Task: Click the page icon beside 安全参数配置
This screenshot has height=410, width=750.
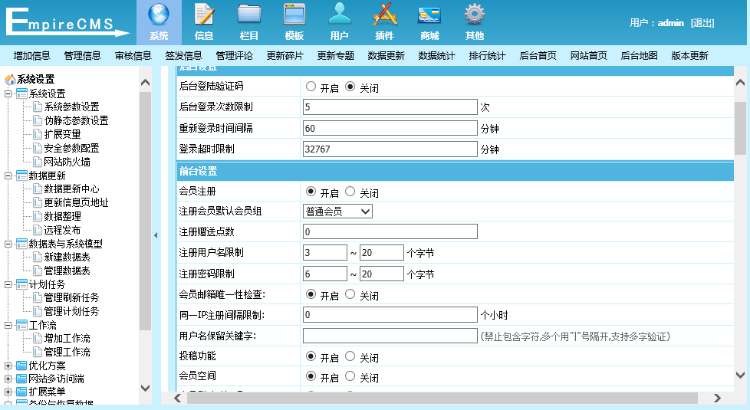Action: point(37,148)
